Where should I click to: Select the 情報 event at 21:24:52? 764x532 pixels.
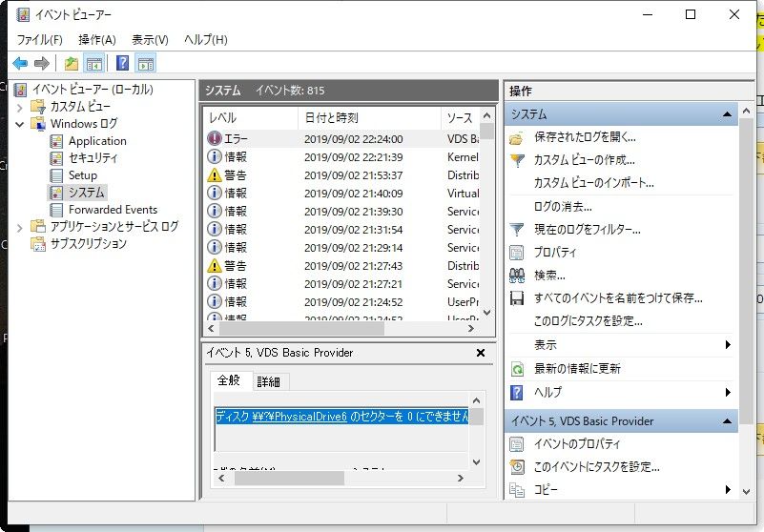(x=342, y=301)
